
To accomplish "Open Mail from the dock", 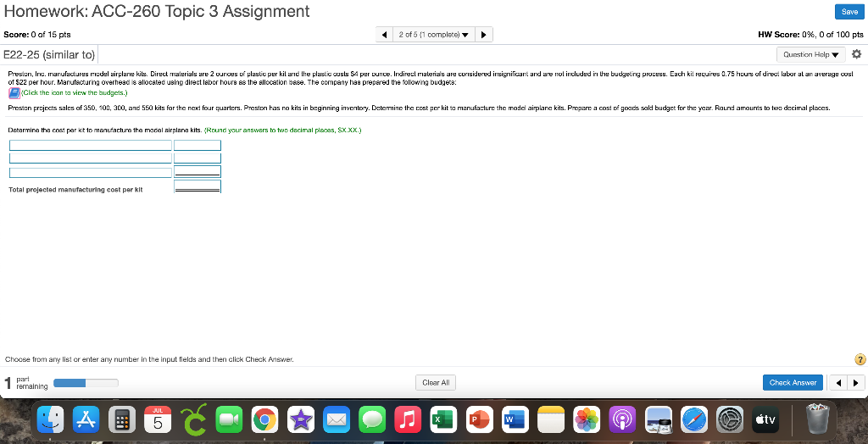I will pos(337,419).
